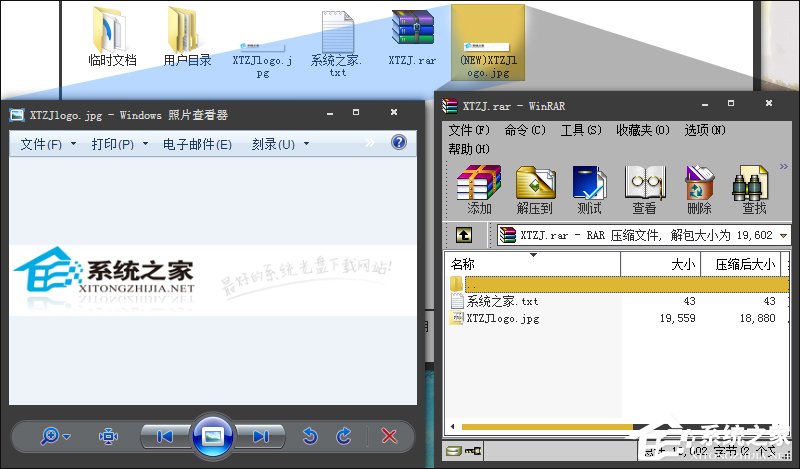Go to the previous photo
The image size is (800, 469).
[x=164, y=436]
